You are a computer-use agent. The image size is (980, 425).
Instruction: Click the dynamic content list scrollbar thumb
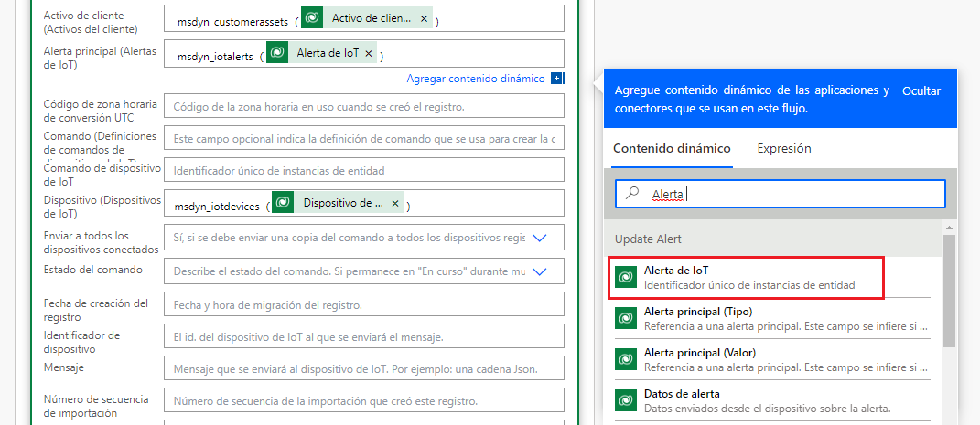click(x=950, y=291)
